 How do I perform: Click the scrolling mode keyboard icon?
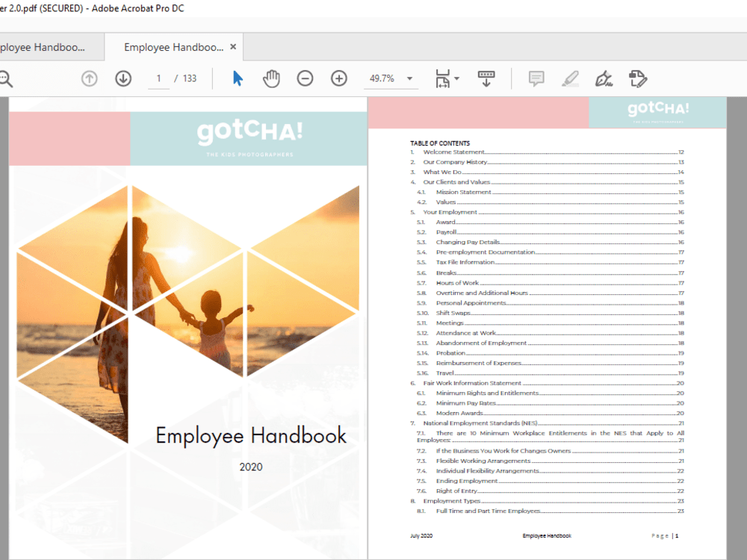click(486, 78)
